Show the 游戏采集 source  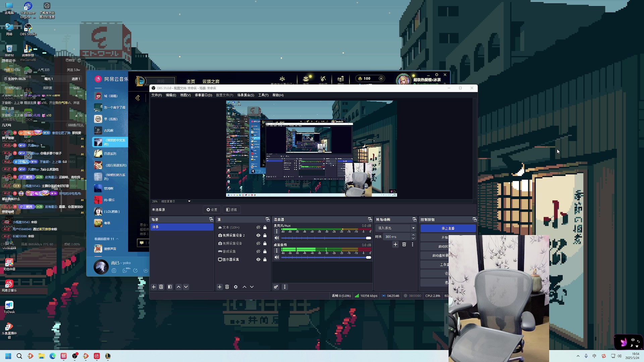(x=258, y=251)
